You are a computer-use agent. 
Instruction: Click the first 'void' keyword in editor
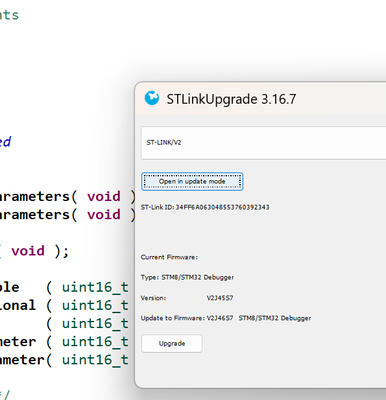point(104,196)
